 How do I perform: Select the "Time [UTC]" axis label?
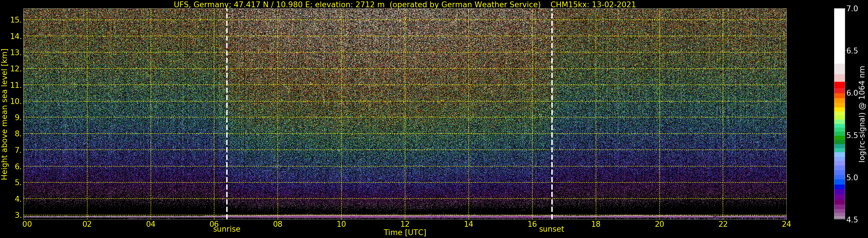[x=405, y=233]
